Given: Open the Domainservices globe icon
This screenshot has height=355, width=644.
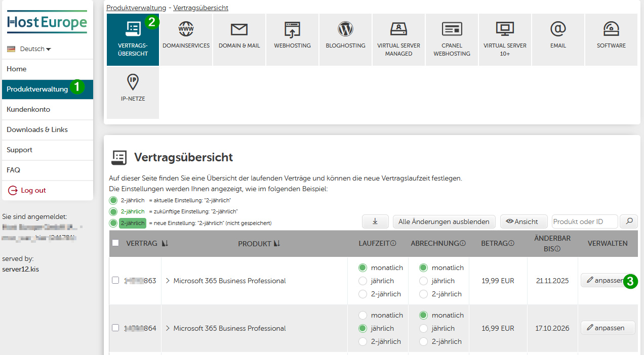Looking at the screenshot, I should click(x=186, y=29).
